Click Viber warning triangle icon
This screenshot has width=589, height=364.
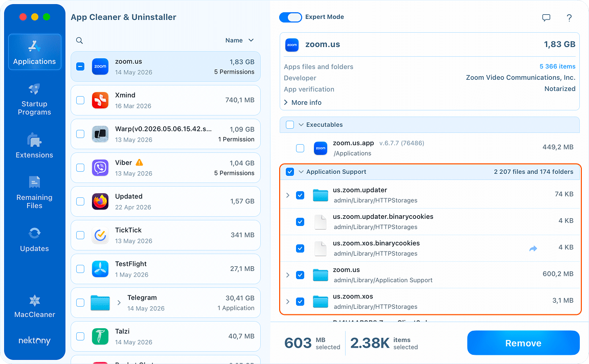coord(140,162)
